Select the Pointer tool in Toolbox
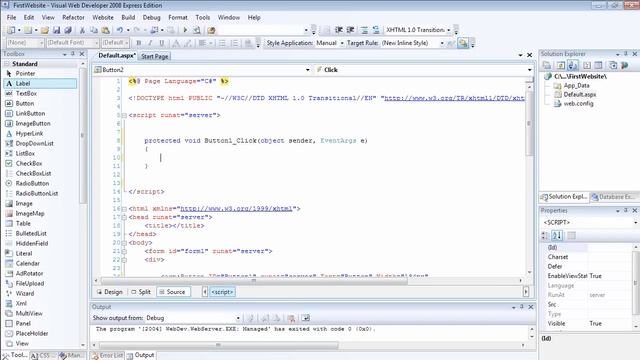 pos(25,73)
